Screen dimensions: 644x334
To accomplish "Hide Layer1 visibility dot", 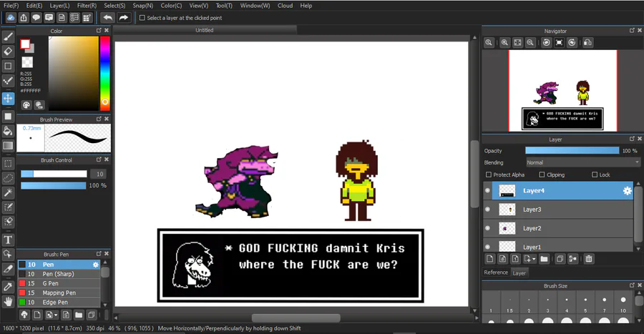I will point(487,247).
